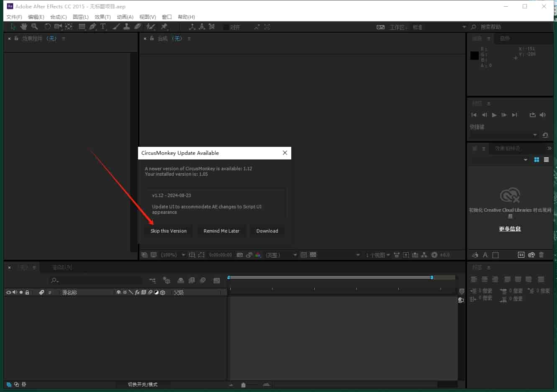This screenshot has width=557, height=392.
Task: Close the CircusMonkey Update Available dialog
Action: [x=285, y=153]
